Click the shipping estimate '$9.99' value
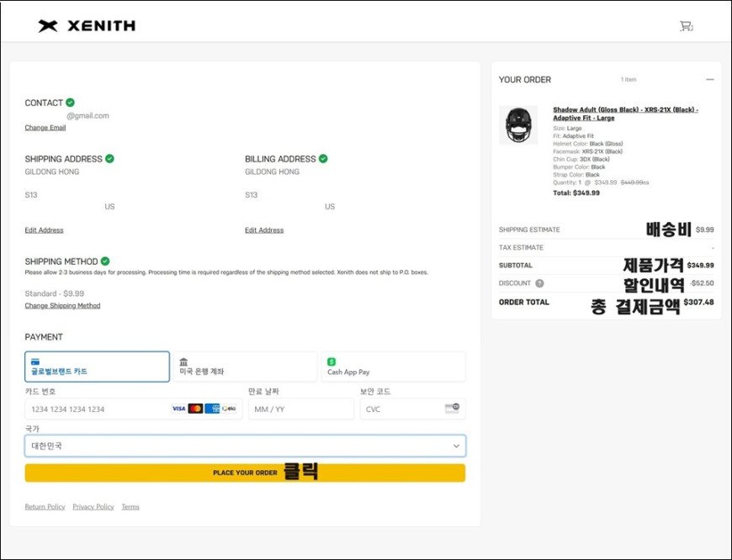 [704, 230]
